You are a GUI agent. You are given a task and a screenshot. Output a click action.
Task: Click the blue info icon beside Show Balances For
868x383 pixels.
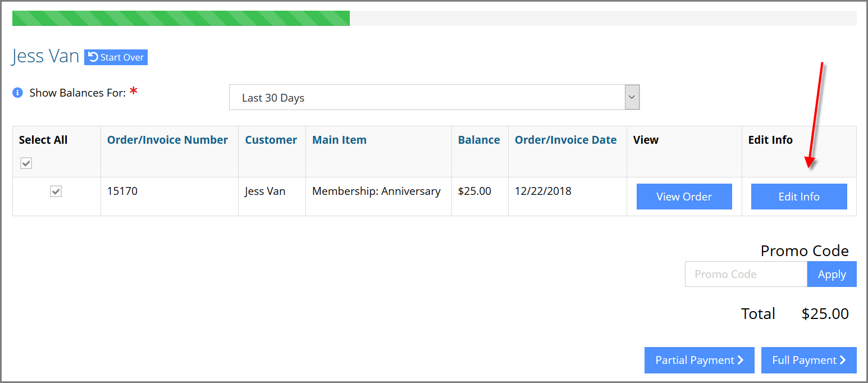click(17, 93)
